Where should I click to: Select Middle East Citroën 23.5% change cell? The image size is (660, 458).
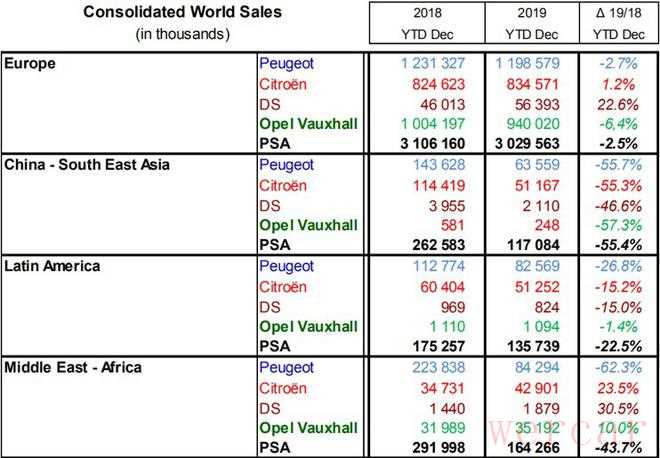628,387
